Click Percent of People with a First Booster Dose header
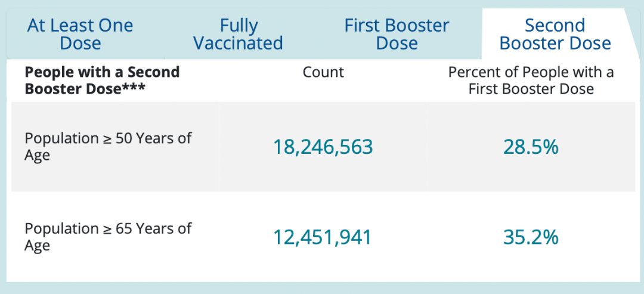Image resolution: width=644 pixels, height=294 pixels. click(x=531, y=81)
